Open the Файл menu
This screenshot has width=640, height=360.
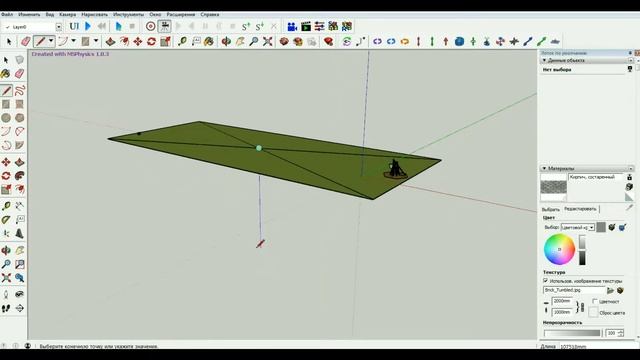coord(7,15)
